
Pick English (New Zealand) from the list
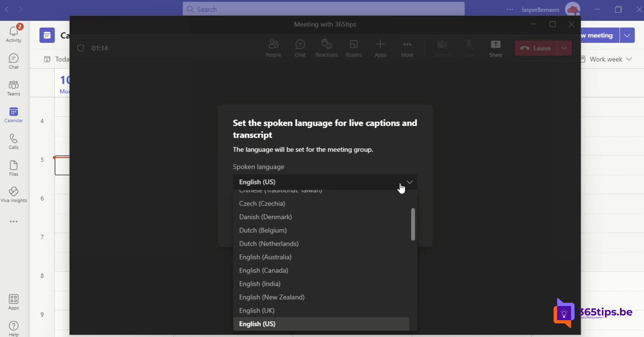pos(321,297)
